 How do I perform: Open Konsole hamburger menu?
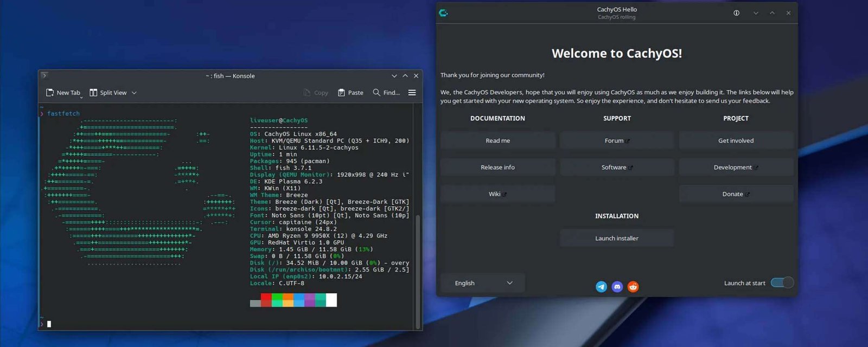(x=412, y=93)
